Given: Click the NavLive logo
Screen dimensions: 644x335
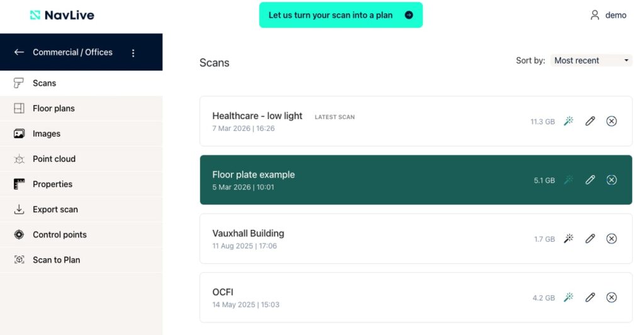Looking at the screenshot, I should [62, 15].
